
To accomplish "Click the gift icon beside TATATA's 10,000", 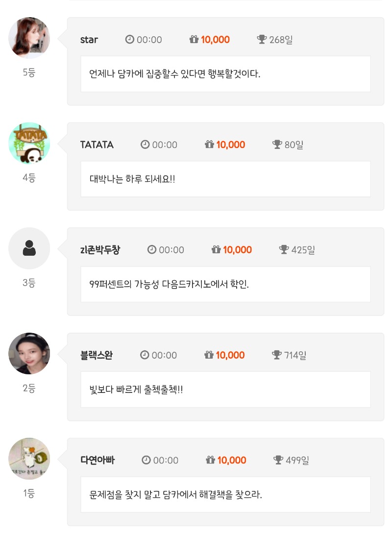I will 209,145.
